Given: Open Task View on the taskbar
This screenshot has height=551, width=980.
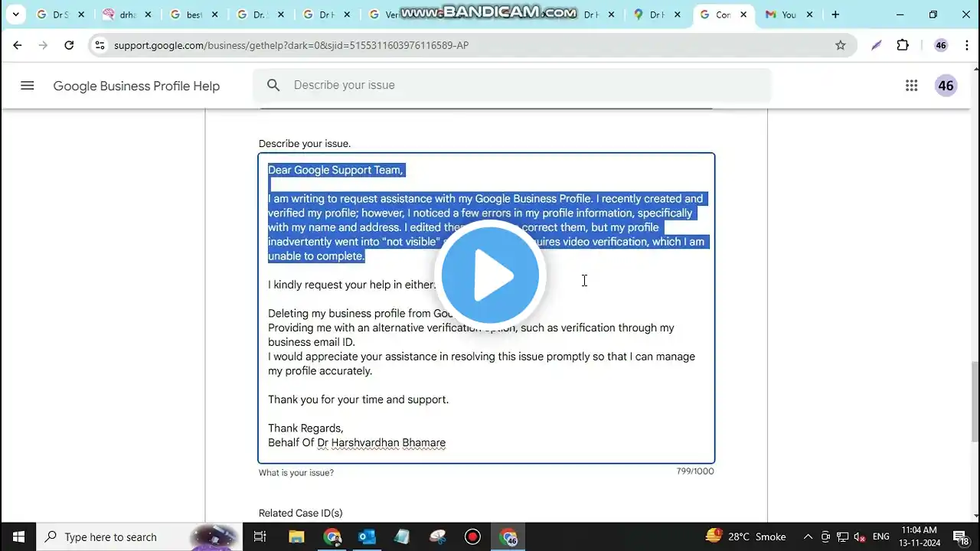Looking at the screenshot, I should [260, 536].
